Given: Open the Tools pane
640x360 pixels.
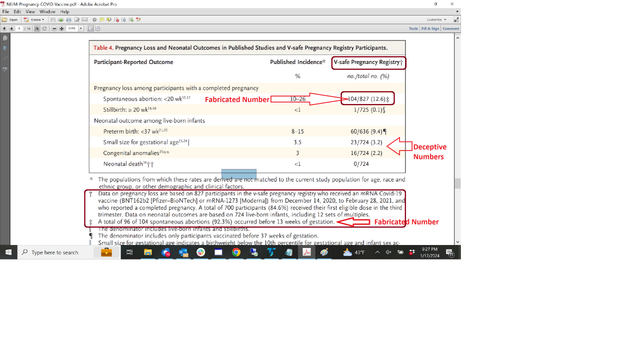Looking at the screenshot, I should [413, 29].
